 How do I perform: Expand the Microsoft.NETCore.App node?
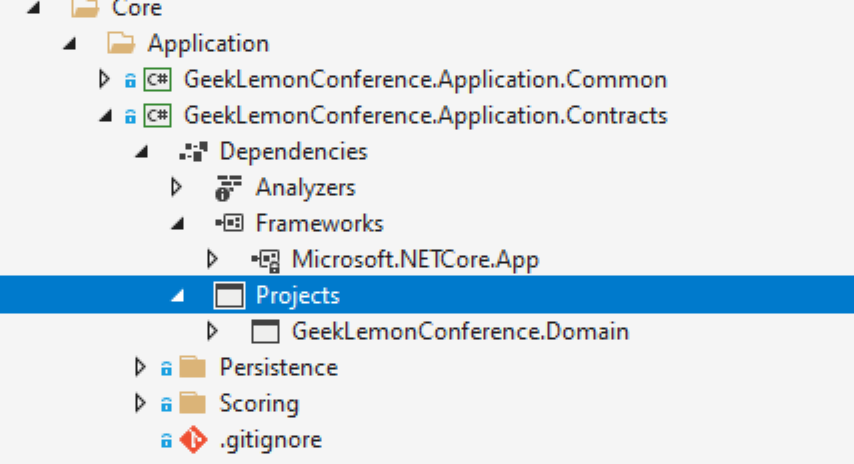tap(212, 259)
